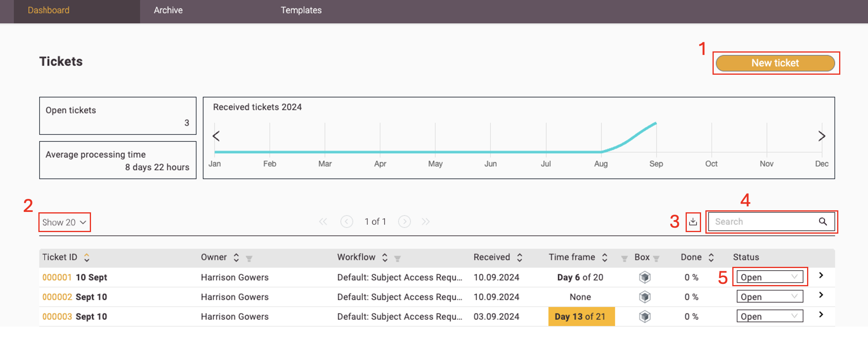Sort table by Ticket ID

click(87, 257)
